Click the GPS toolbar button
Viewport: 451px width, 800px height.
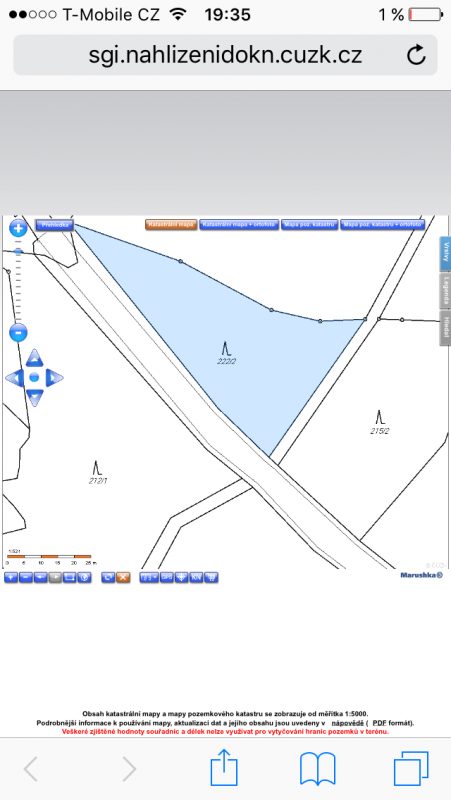tap(167, 578)
